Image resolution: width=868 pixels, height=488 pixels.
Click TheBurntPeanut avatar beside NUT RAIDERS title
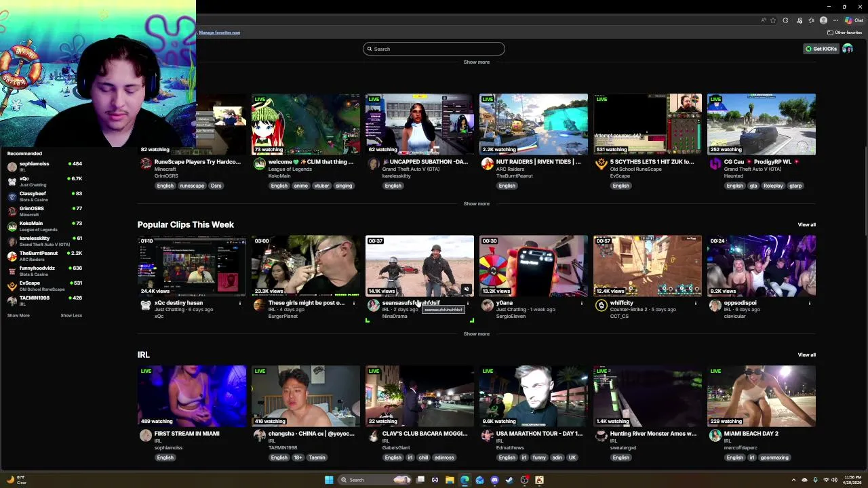tap(487, 163)
